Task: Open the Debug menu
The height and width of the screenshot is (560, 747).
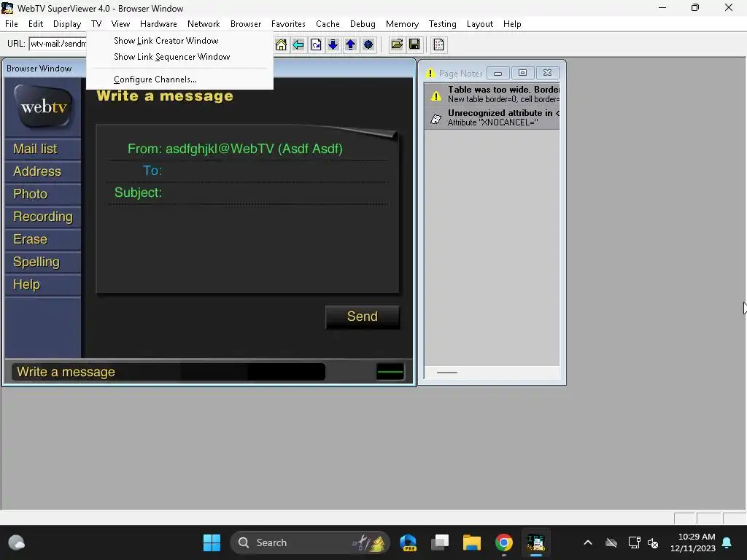Action: 363,24
